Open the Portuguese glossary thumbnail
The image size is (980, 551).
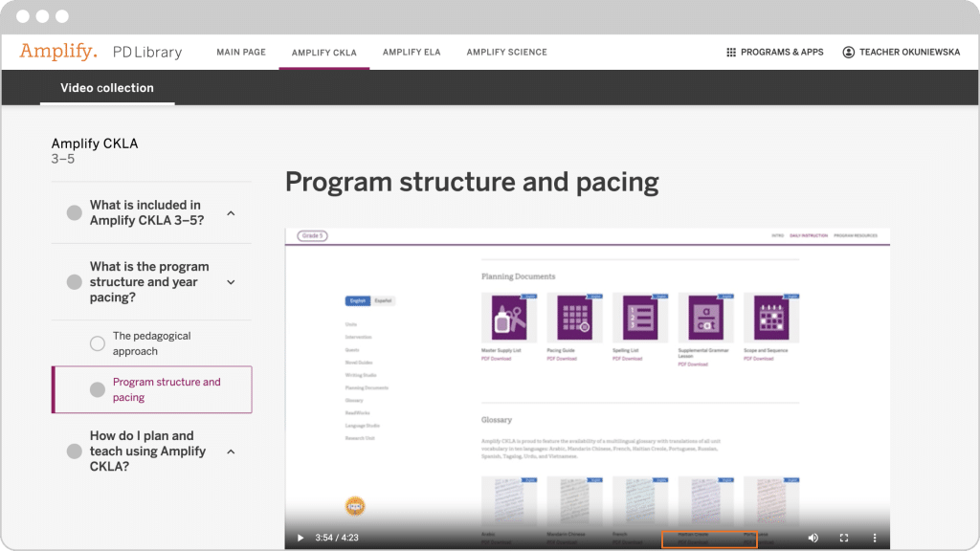coord(771,500)
